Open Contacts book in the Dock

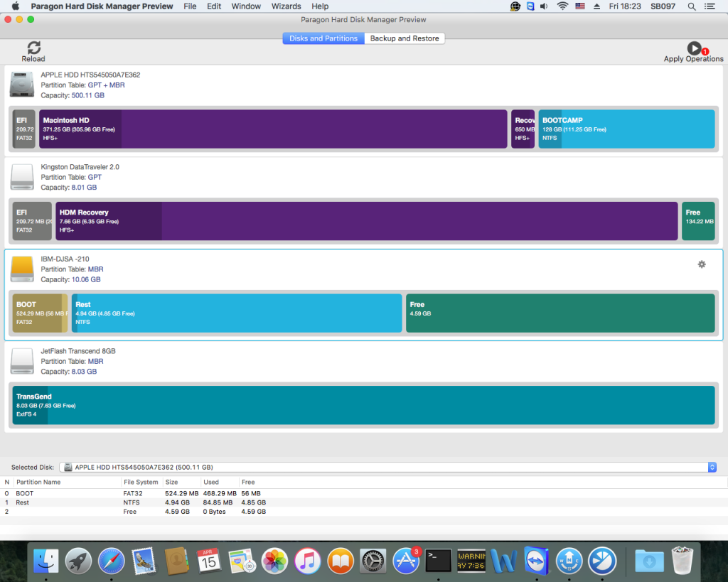click(x=176, y=561)
